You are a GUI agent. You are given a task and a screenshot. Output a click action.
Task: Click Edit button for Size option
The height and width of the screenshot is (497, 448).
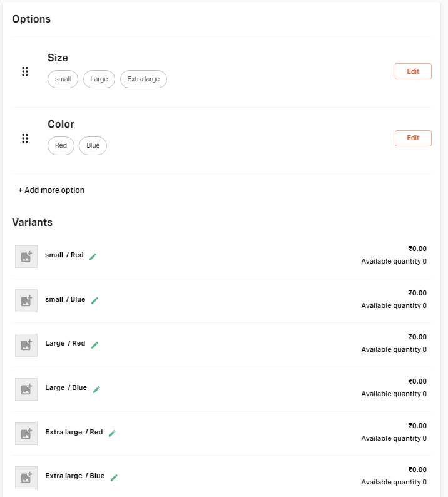pyautogui.click(x=413, y=71)
